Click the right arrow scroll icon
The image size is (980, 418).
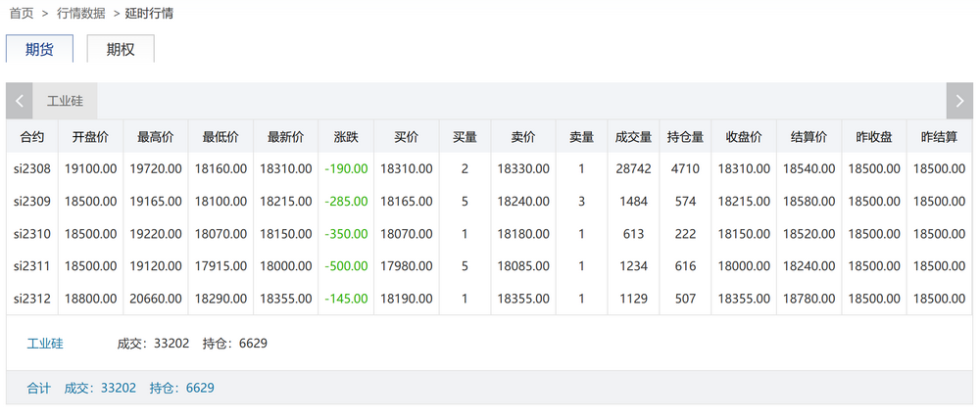pyautogui.click(x=959, y=101)
